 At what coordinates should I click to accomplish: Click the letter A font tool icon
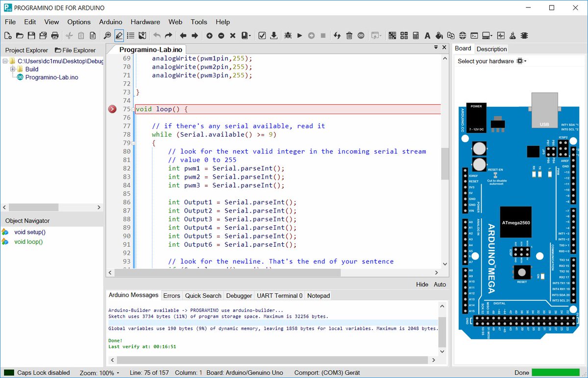(x=427, y=35)
